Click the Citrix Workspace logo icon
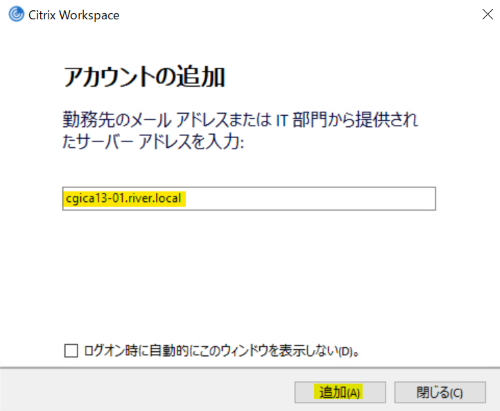This screenshot has width=500, height=411. (16, 14)
